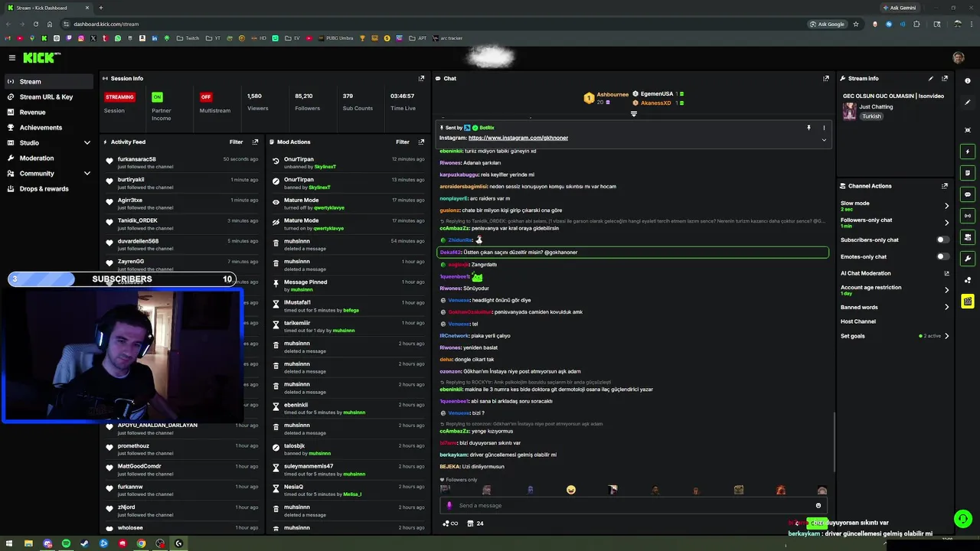This screenshot has height=551, width=980.
Task: Click the chat bubble icon in right toolbar
Action: point(968,194)
